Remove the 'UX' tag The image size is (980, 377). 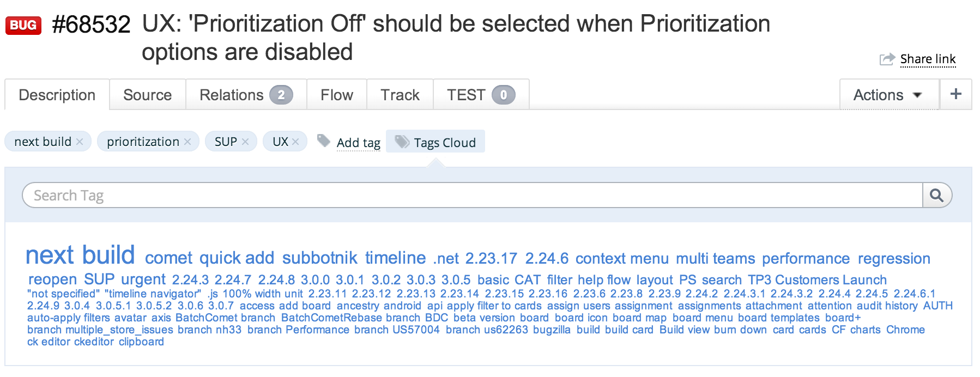coord(295,142)
